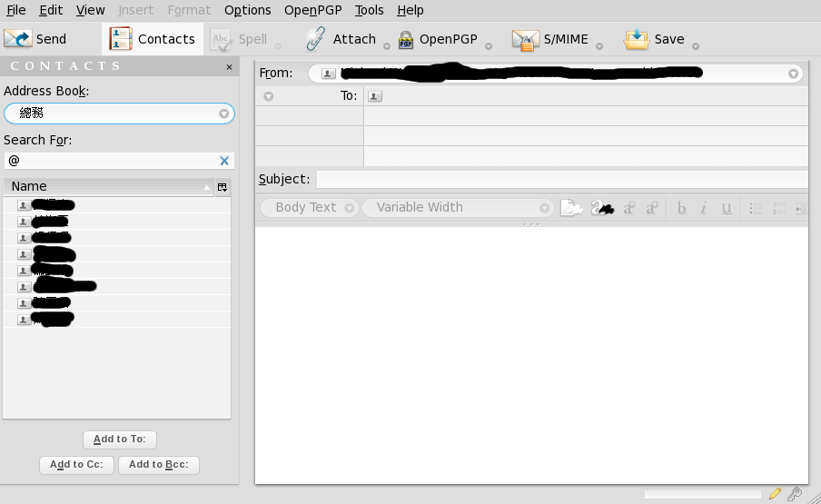Open the OpenPGP menu in menu bar
The width and height of the screenshot is (821, 504).
(x=312, y=10)
